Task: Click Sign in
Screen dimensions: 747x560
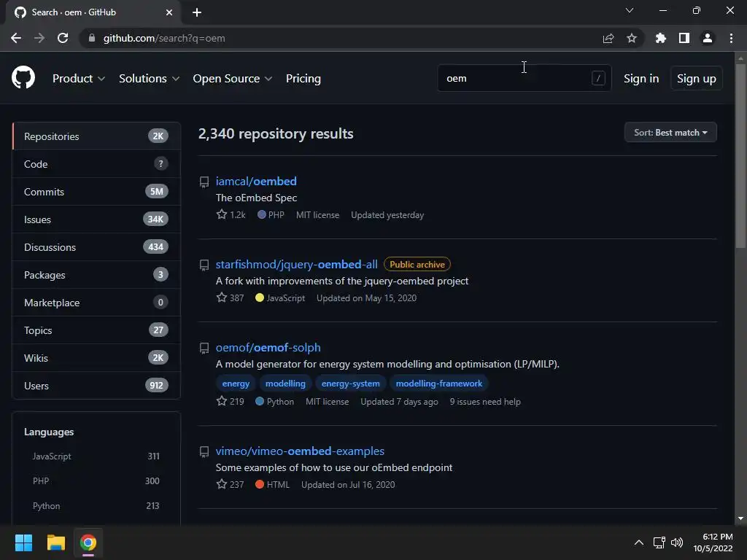Action: click(x=641, y=79)
